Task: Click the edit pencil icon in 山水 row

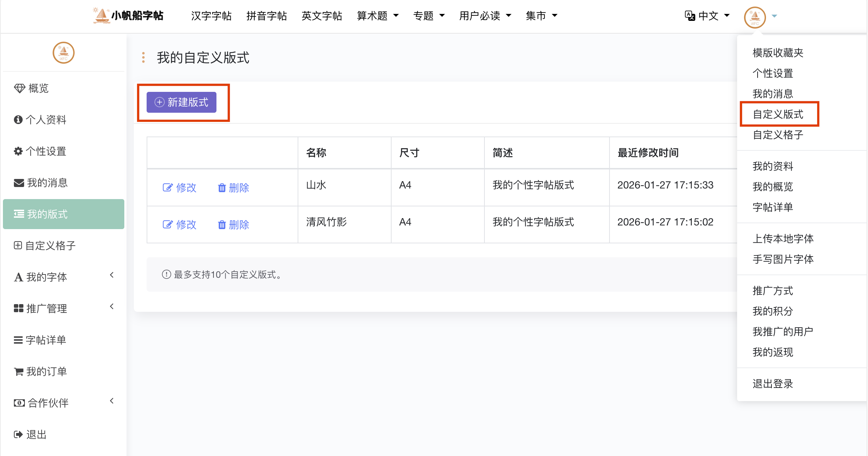Action: pyautogui.click(x=167, y=188)
